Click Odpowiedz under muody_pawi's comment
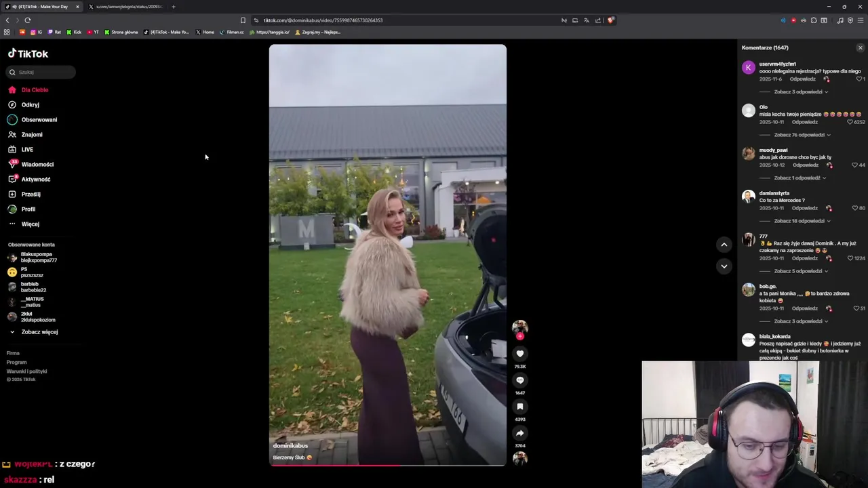This screenshot has width=868, height=488. [806, 165]
